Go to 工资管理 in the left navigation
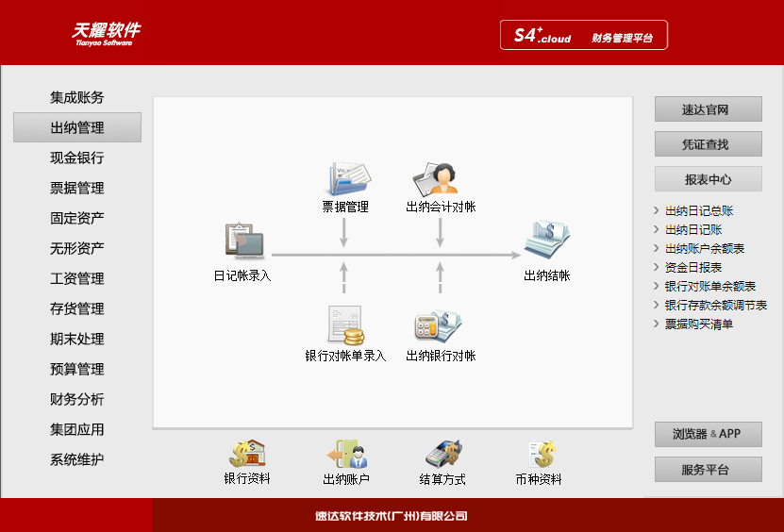Image resolution: width=784 pixels, height=532 pixels. pyautogui.click(x=77, y=278)
